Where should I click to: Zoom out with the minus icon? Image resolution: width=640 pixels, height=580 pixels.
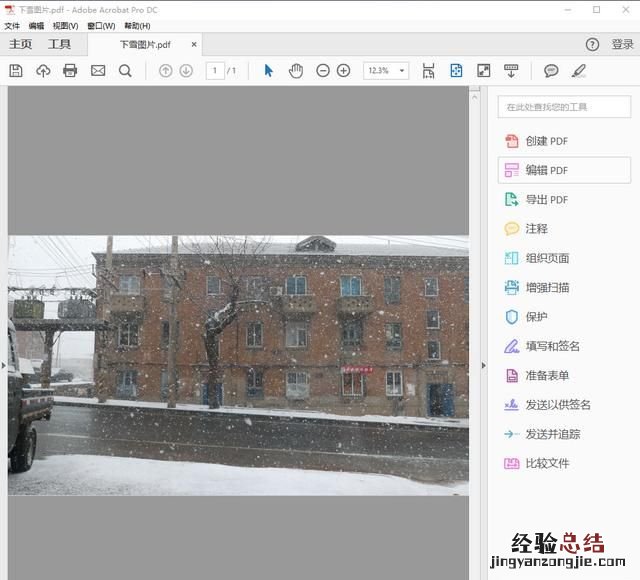[x=323, y=71]
